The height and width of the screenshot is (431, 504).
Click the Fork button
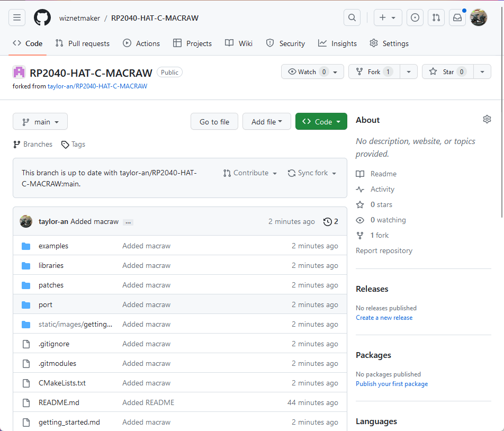click(374, 71)
